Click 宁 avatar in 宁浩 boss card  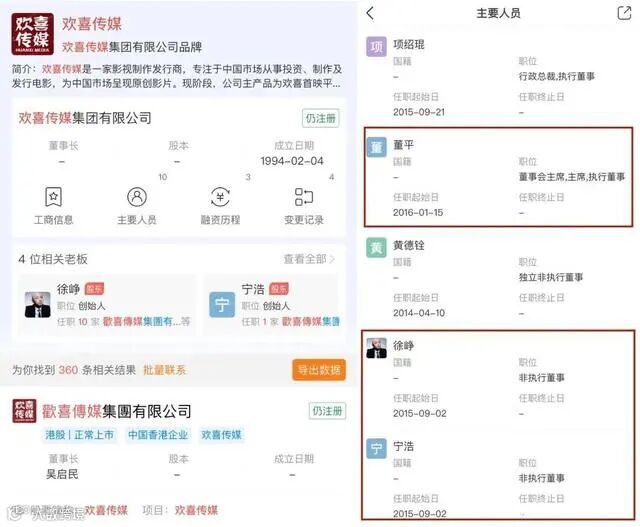pyautogui.click(x=222, y=305)
